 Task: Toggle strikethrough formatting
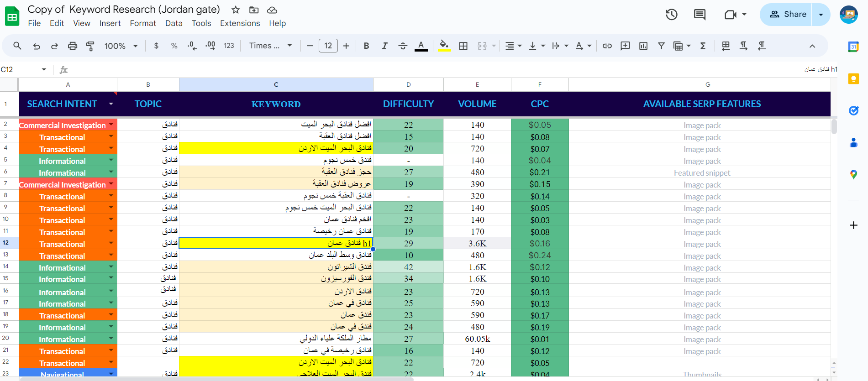pos(403,46)
